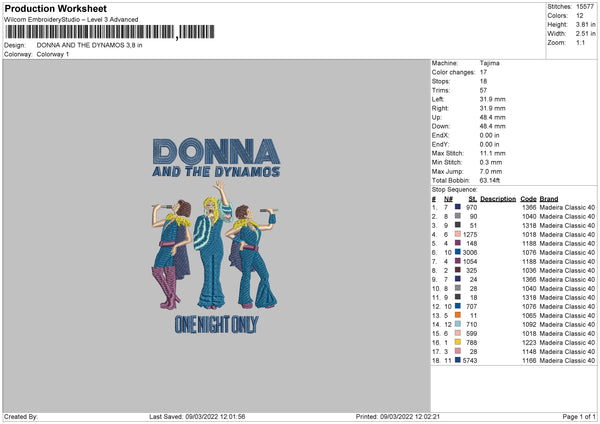Select 'Wilcom EmbroideryStudio – Level 3 Advanced' text
The image size is (600, 424).
[71, 20]
